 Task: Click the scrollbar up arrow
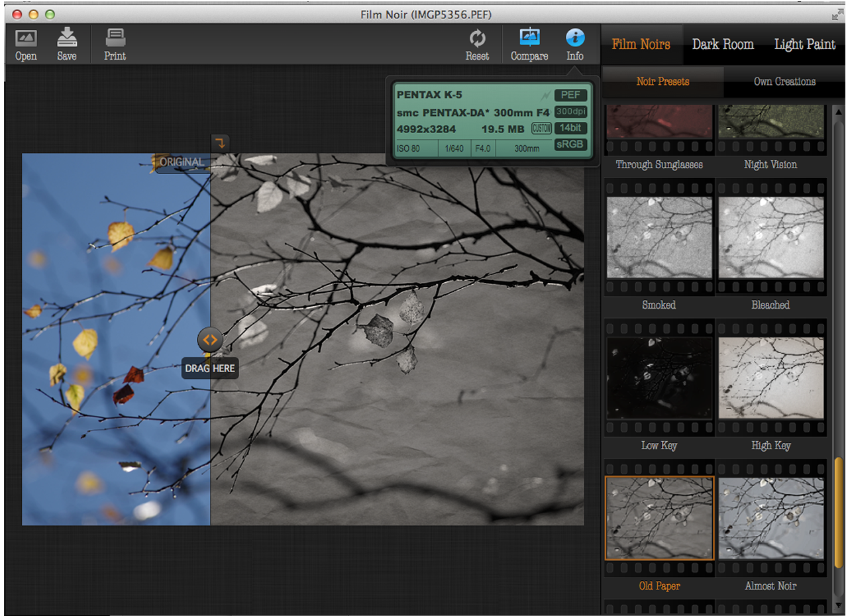click(839, 111)
